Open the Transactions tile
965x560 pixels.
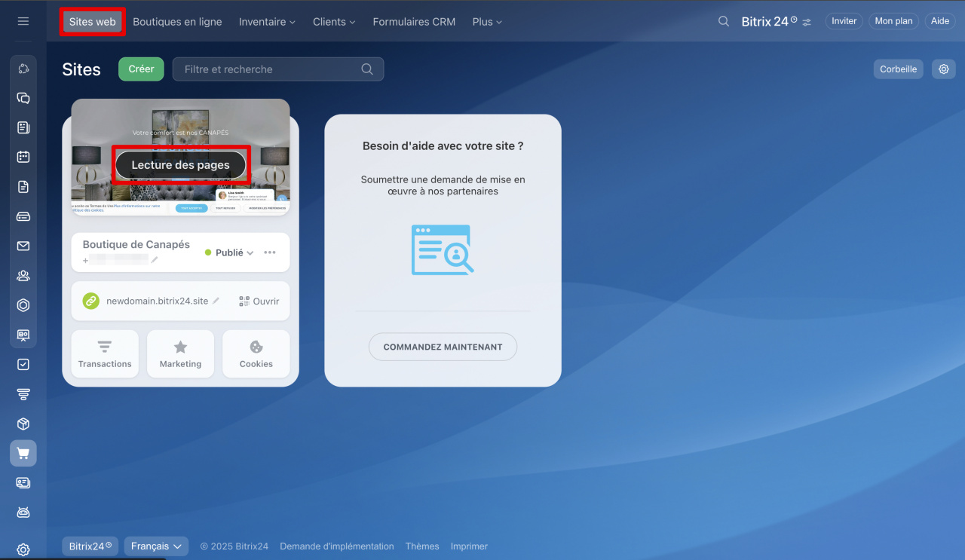click(105, 353)
